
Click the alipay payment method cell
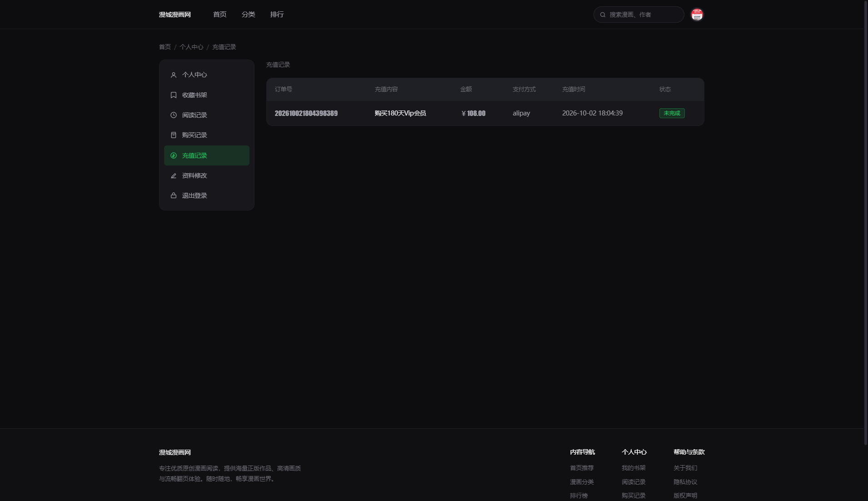tap(521, 113)
